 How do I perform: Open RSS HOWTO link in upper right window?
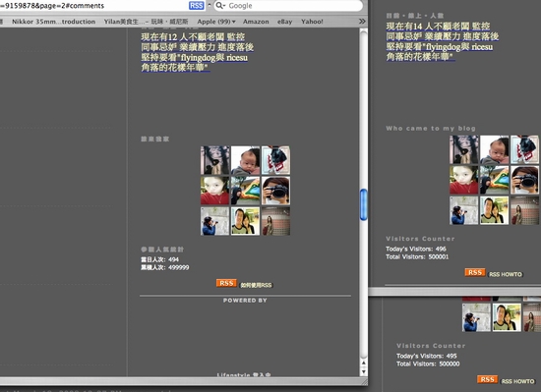(506, 274)
